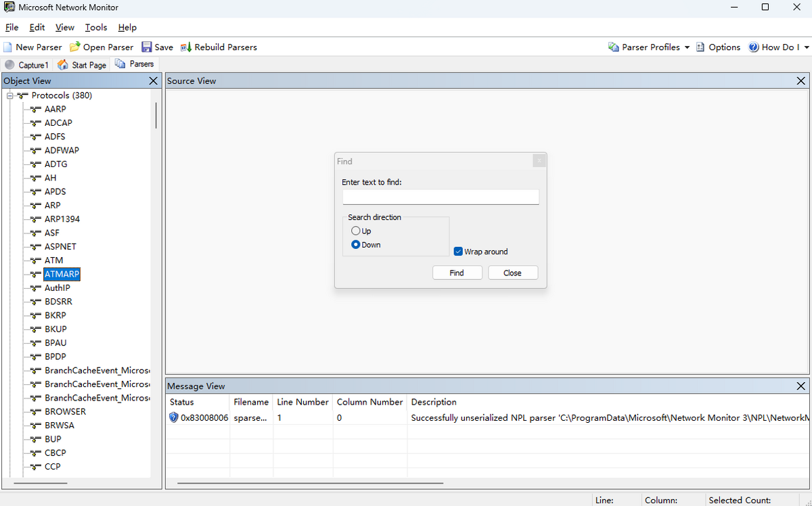
Task: Click the How Do I help icon
Action: point(754,47)
